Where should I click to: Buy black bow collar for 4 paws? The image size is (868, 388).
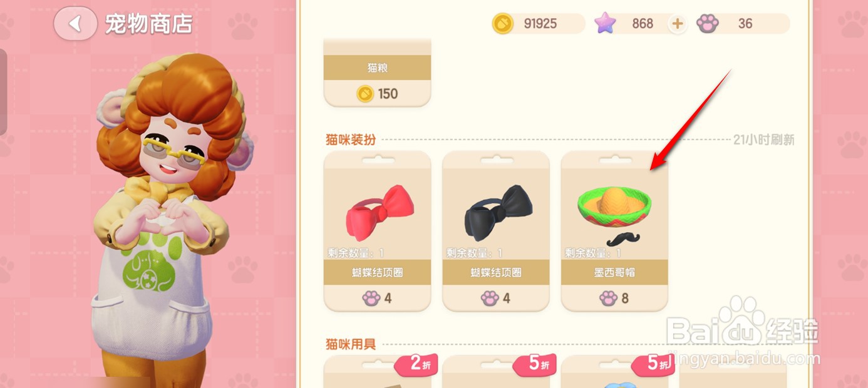496,298
